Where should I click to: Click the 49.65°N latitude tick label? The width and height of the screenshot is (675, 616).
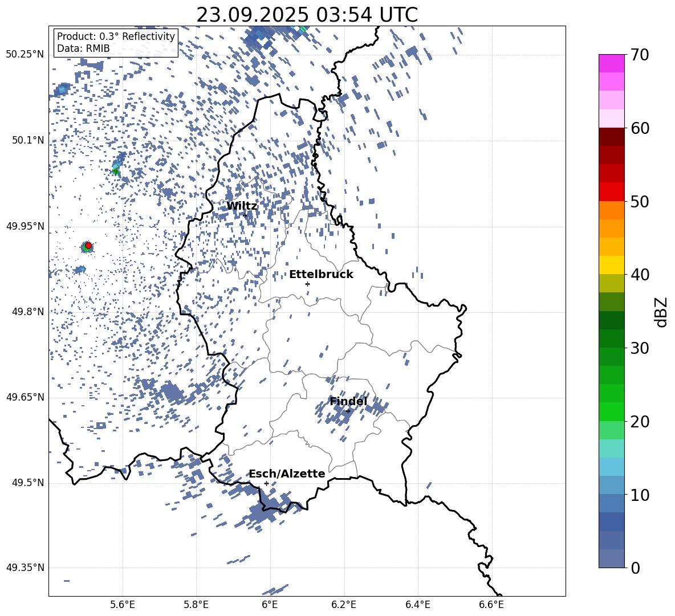click(x=25, y=397)
